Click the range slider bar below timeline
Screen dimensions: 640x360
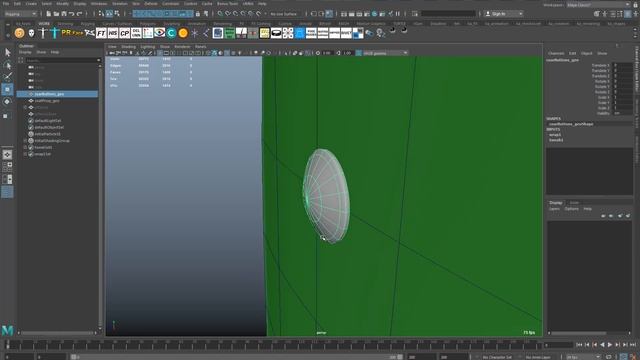pyautogui.click(x=236, y=357)
